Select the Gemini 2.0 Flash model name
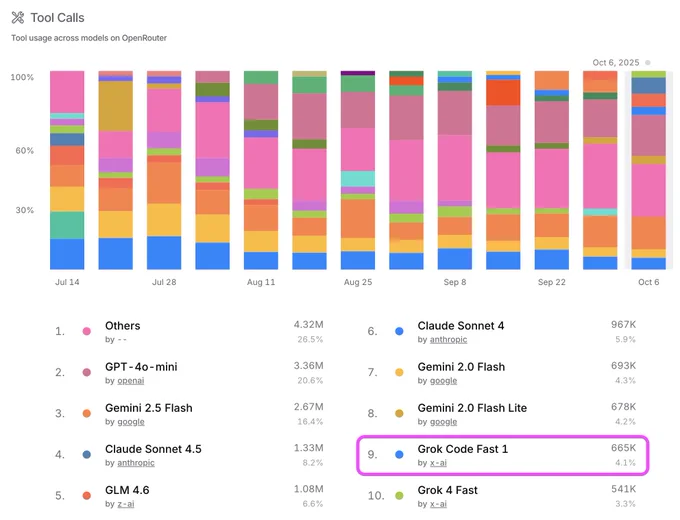680x520 pixels. tap(461, 367)
